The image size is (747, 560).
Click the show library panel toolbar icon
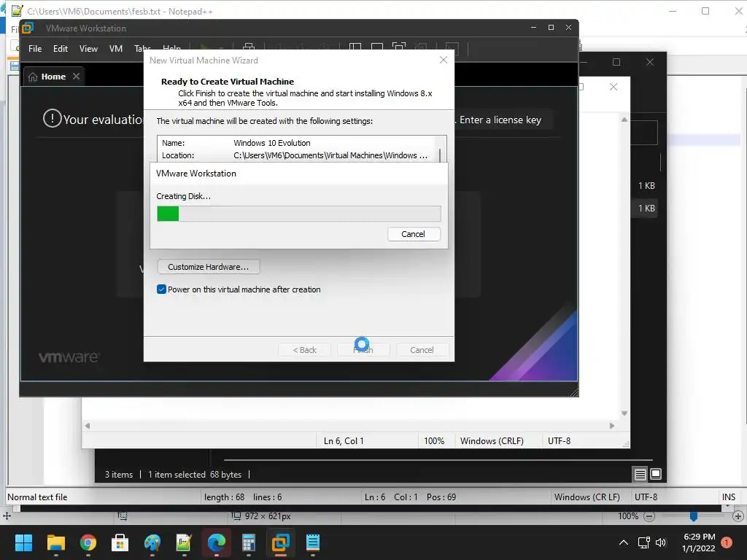tap(355, 47)
